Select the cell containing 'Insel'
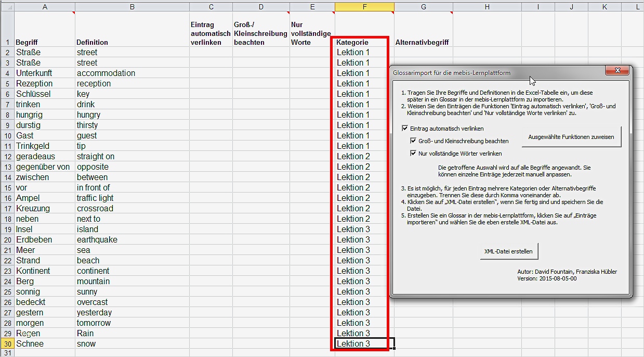Image resolution: width=644 pixels, height=357 pixels. [x=45, y=229]
